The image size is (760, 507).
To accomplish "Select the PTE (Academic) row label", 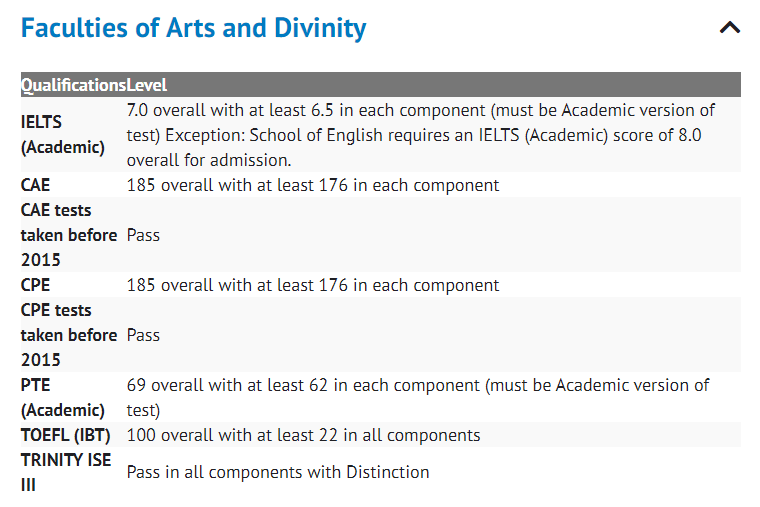I will click(62, 397).
